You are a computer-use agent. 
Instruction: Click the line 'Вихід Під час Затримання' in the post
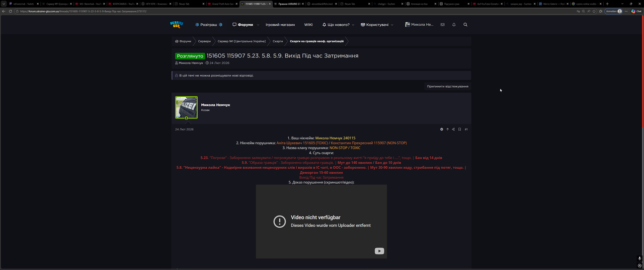coord(321,178)
